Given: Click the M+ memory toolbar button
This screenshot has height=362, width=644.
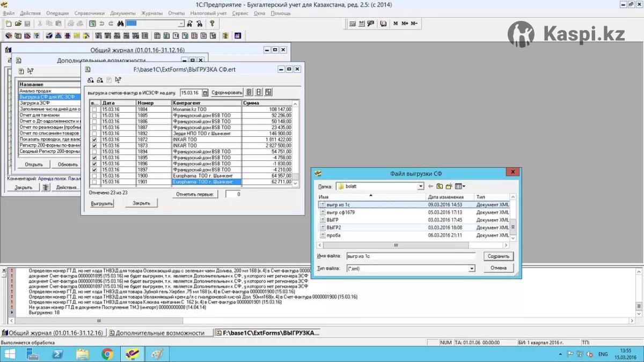Looking at the screenshot, I should [405, 24].
